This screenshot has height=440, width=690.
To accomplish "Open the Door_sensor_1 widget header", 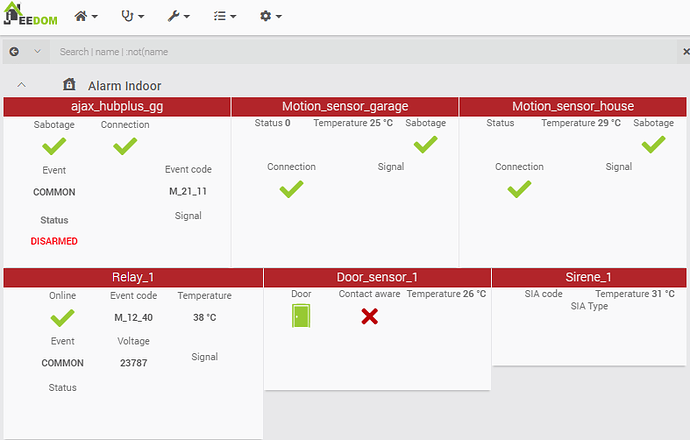I will [x=377, y=277].
